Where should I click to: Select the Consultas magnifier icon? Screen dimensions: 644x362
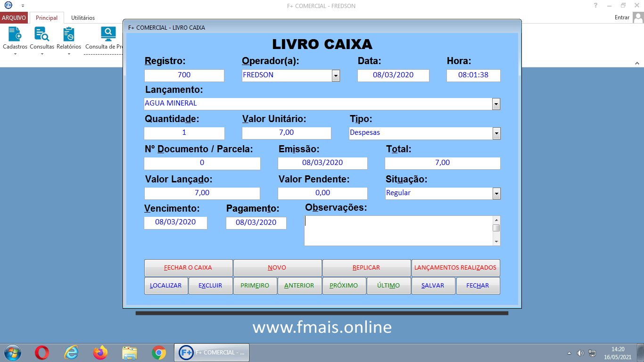(41, 38)
